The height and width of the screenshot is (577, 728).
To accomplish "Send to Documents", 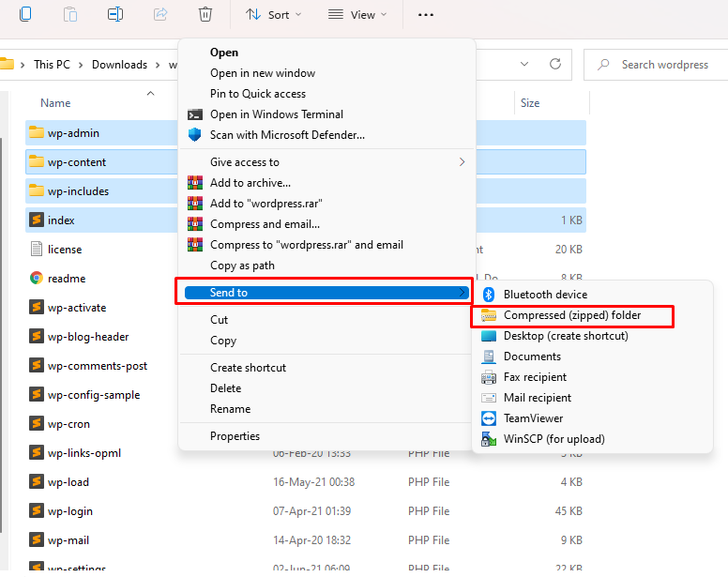I will 592,357.
